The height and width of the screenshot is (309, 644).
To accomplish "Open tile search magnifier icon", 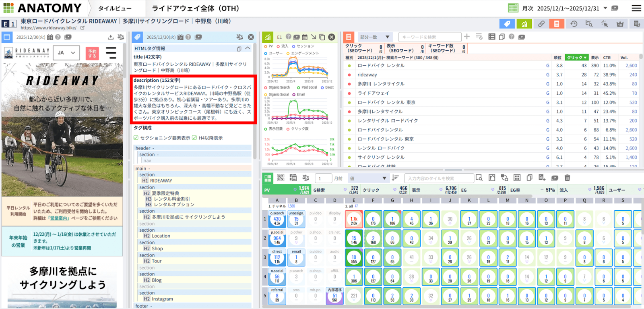I will (x=479, y=178).
